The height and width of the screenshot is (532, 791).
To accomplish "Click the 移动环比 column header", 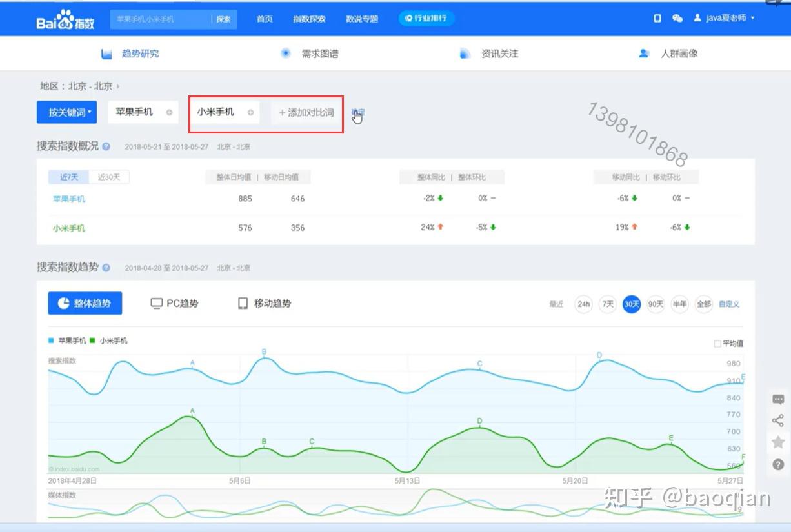I will click(666, 177).
